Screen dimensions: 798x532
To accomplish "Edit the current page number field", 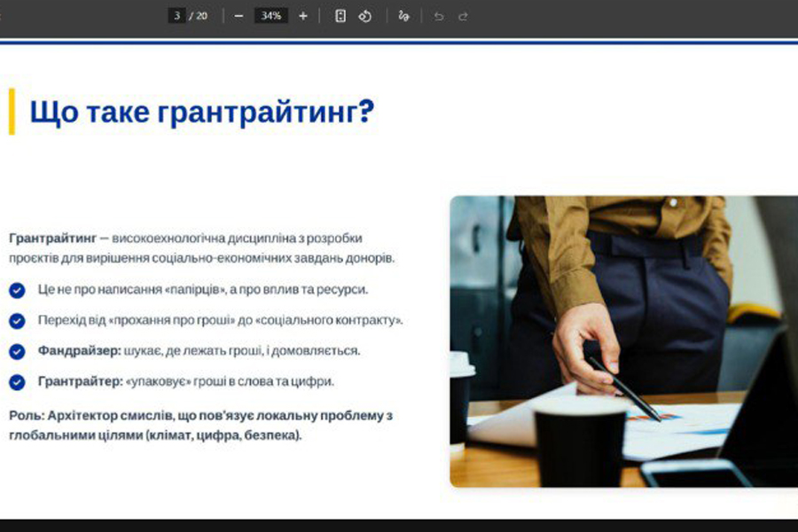I will [x=176, y=16].
